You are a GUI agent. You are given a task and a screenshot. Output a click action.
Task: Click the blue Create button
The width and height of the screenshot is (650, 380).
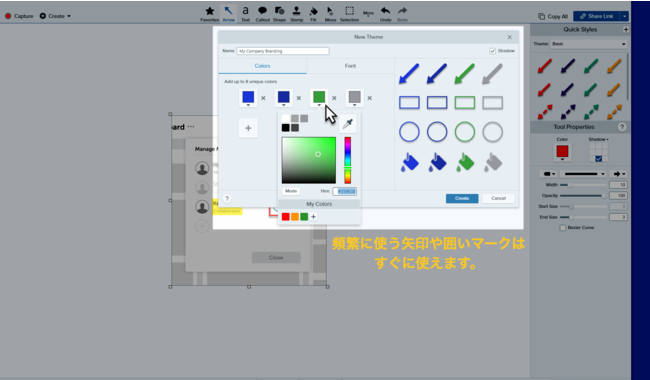[462, 198]
